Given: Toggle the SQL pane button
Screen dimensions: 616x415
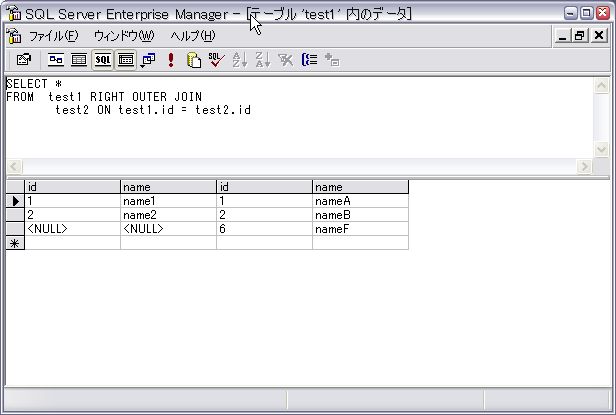Looking at the screenshot, I should pyautogui.click(x=103, y=60).
